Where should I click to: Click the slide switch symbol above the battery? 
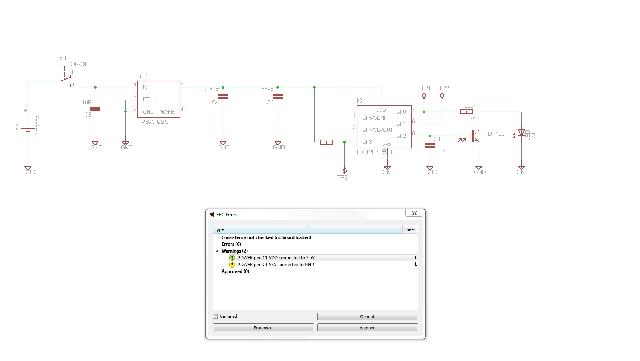67,75
